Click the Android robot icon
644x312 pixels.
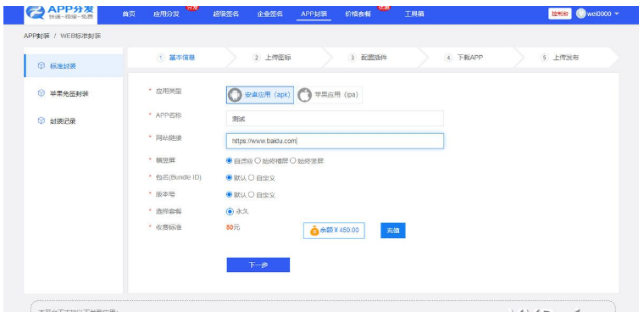(235, 95)
